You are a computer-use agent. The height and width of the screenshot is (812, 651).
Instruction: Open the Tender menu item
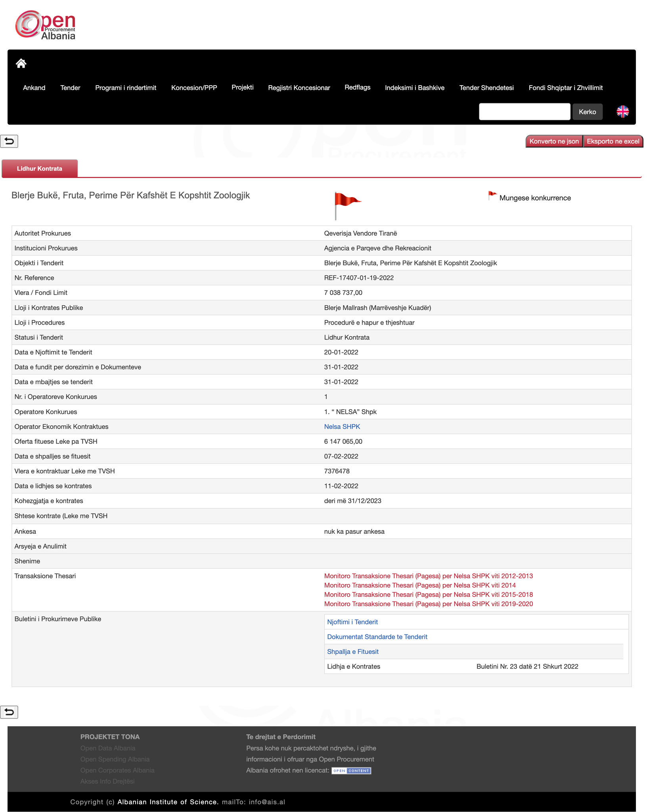pyautogui.click(x=70, y=88)
